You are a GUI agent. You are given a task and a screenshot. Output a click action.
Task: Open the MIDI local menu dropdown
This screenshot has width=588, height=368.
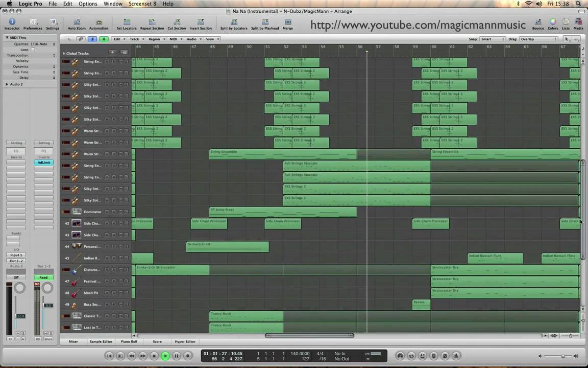(x=176, y=39)
